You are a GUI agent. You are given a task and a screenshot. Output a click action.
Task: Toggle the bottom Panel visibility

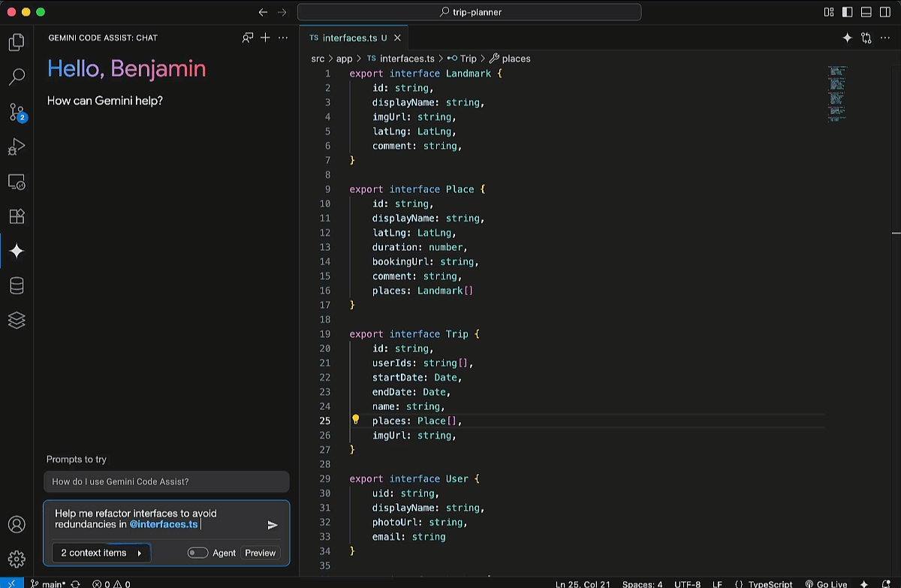[866, 12]
